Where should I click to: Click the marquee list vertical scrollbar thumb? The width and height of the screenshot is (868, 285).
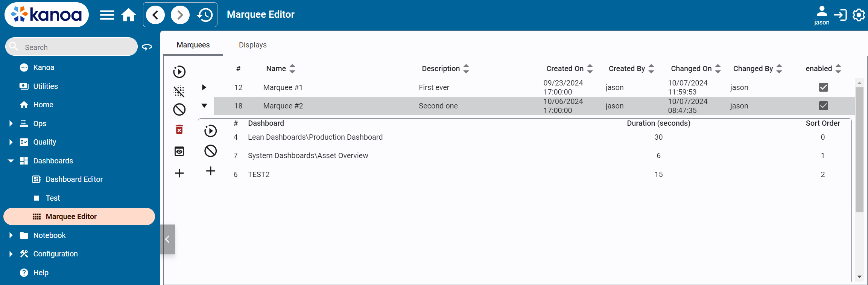(859, 150)
